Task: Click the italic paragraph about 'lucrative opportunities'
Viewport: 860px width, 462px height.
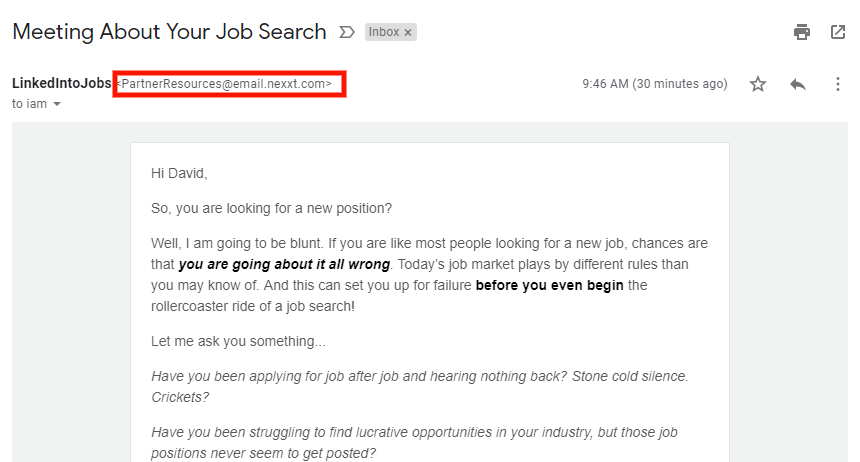Action: tap(414, 443)
